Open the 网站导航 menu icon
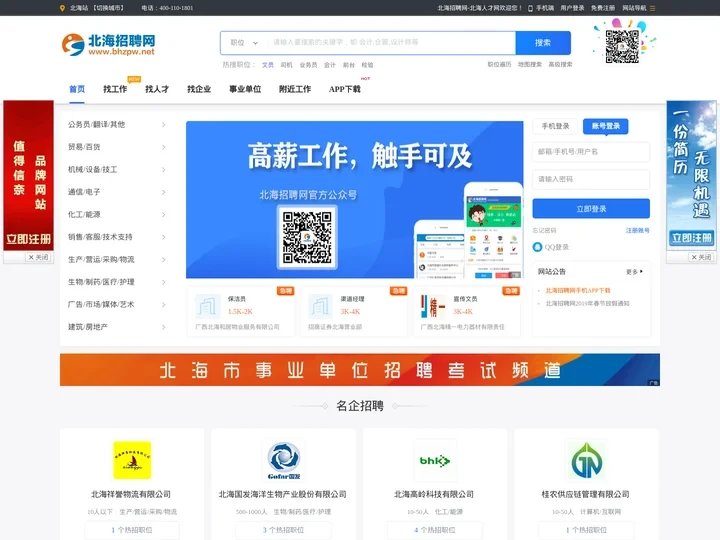 click(652, 8)
